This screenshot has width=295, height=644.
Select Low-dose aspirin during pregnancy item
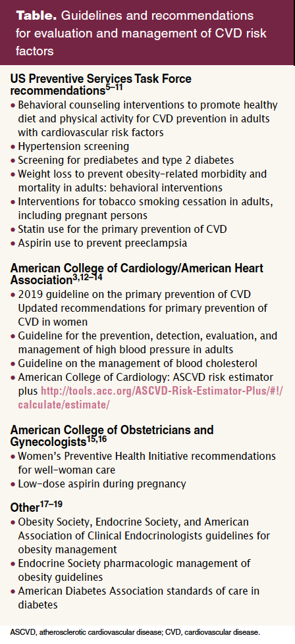[x=102, y=483]
